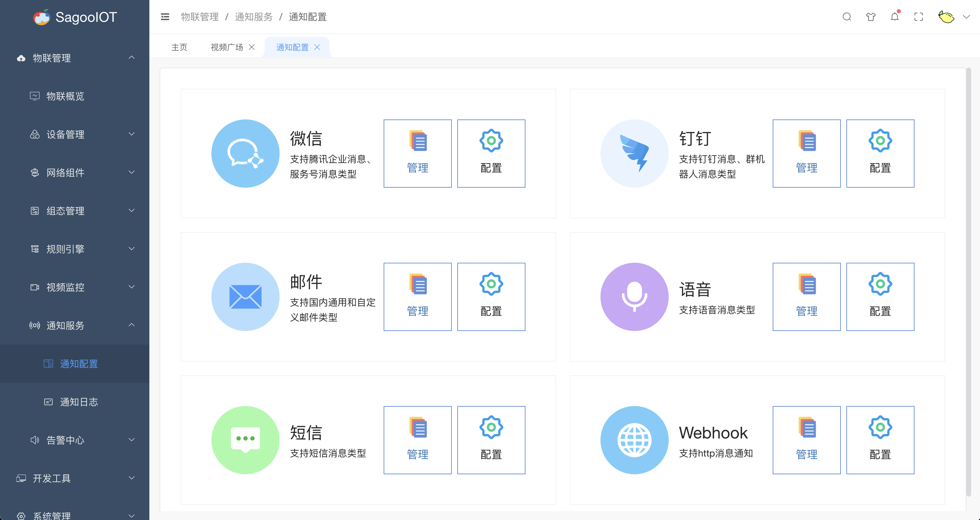Click the 语音 microphone icon
Viewport: 980px width, 520px height.
[634, 297]
